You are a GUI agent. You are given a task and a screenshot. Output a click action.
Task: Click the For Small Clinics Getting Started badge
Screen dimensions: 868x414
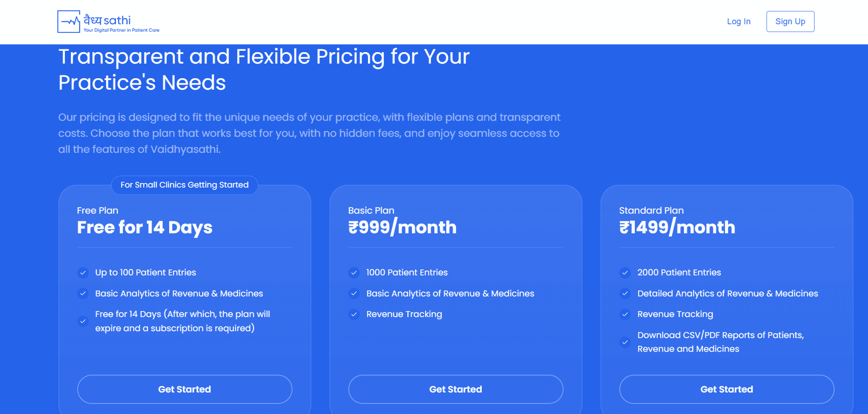[x=185, y=185]
